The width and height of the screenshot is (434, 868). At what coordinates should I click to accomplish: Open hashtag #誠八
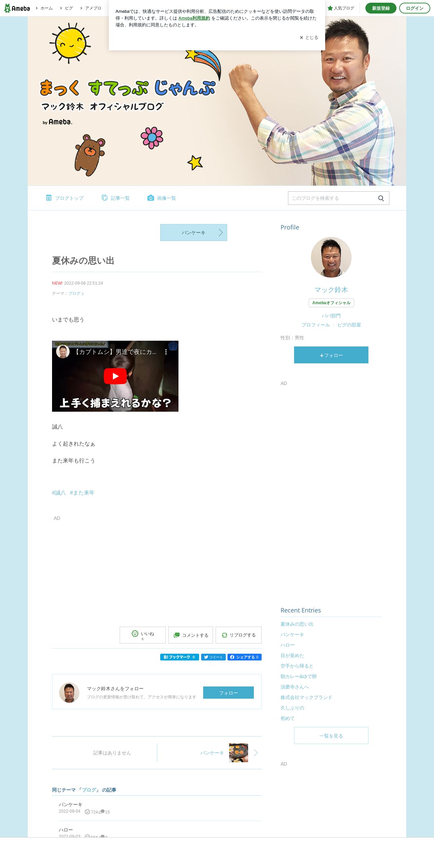point(59,493)
